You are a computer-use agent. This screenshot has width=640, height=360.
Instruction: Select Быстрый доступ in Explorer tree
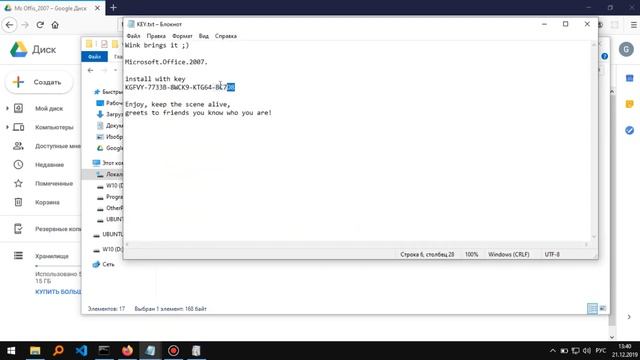pos(108,92)
